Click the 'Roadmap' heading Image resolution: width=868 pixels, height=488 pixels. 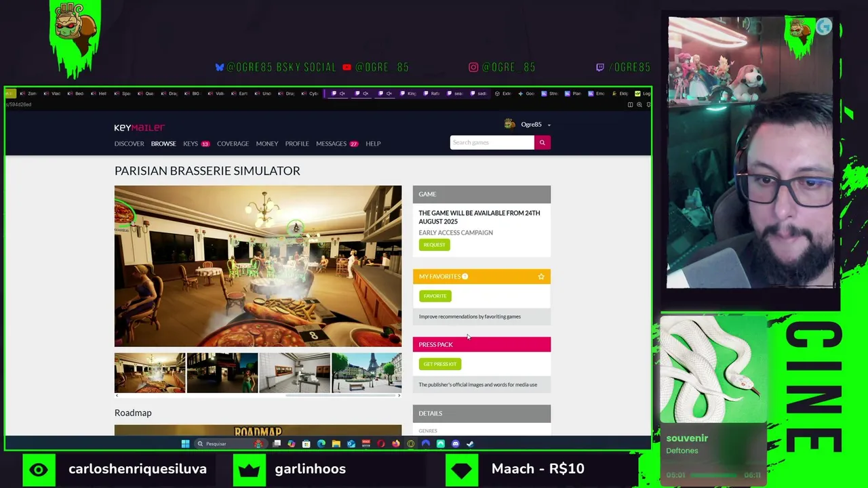point(133,413)
